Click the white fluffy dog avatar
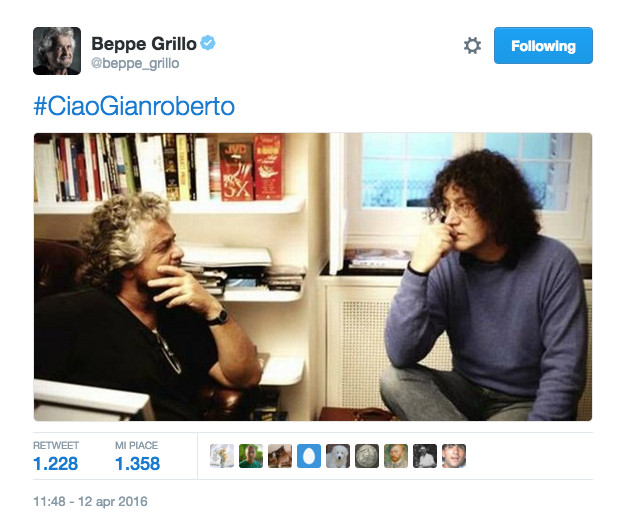This screenshot has width=630, height=520. point(338,456)
